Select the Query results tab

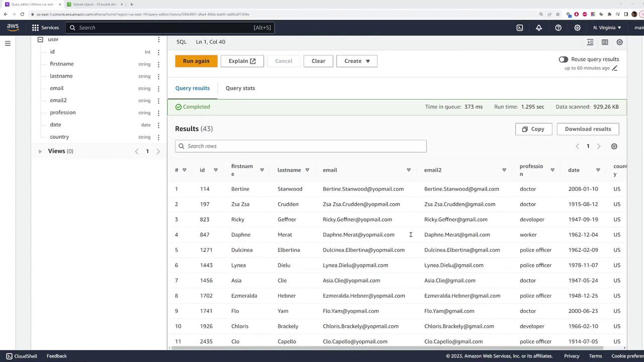[192, 88]
